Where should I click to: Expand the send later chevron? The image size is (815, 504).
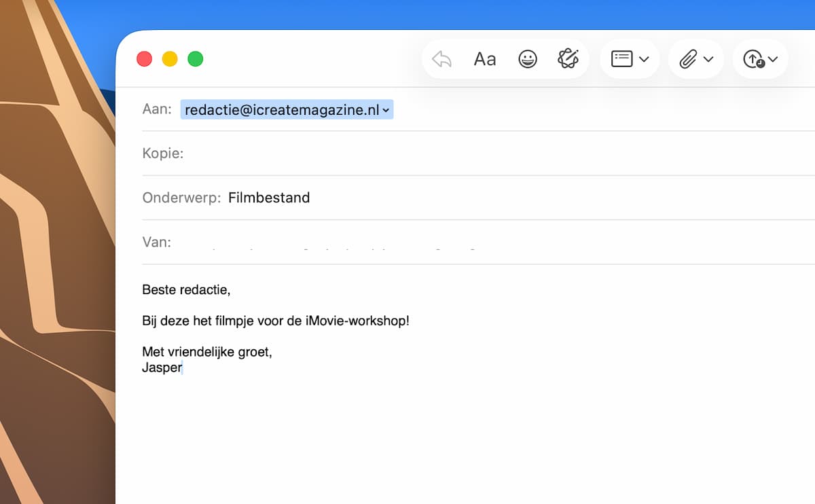click(772, 59)
